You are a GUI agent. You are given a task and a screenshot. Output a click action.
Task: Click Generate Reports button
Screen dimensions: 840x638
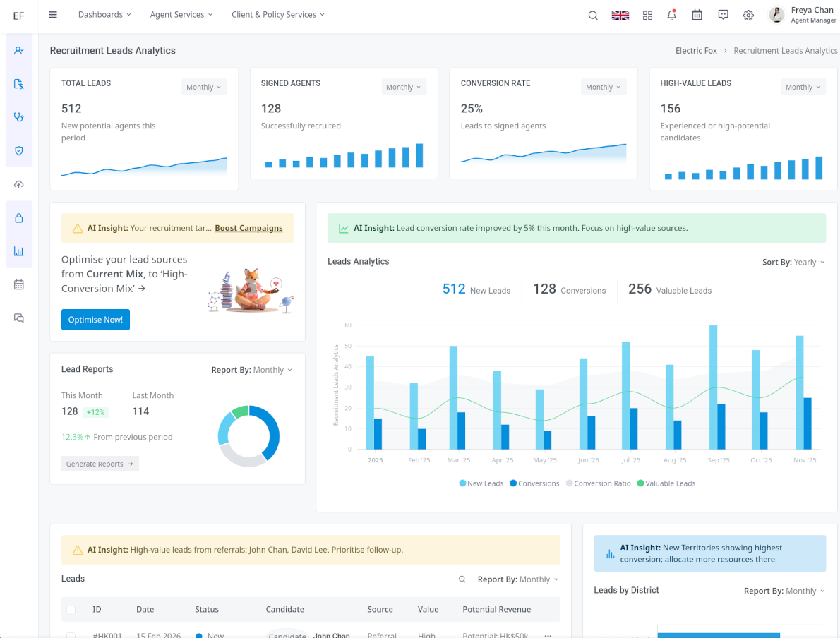(x=100, y=464)
